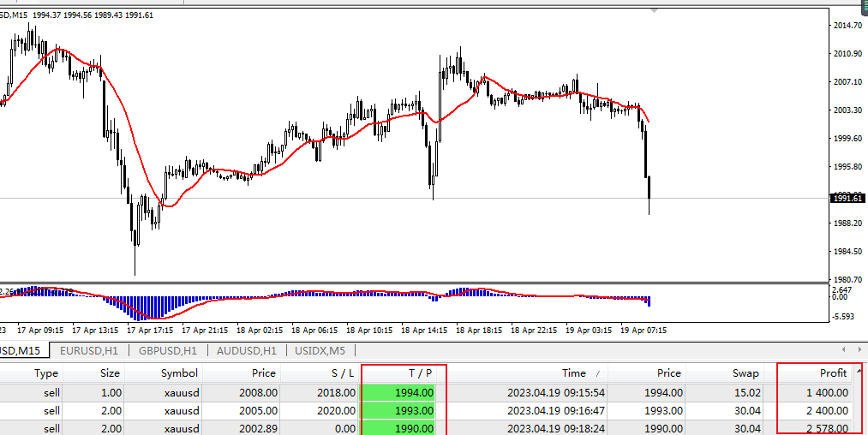The height and width of the screenshot is (435, 868).
Task: Select the active USD,M15 chart tab
Action: [21, 350]
